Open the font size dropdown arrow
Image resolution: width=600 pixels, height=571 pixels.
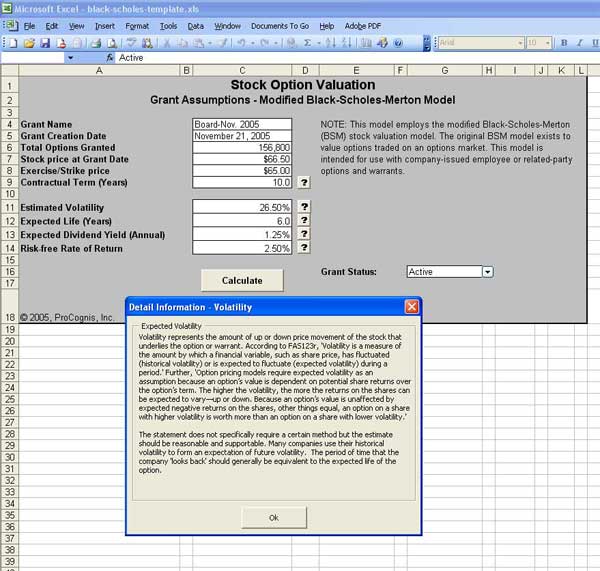[x=548, y=43]
